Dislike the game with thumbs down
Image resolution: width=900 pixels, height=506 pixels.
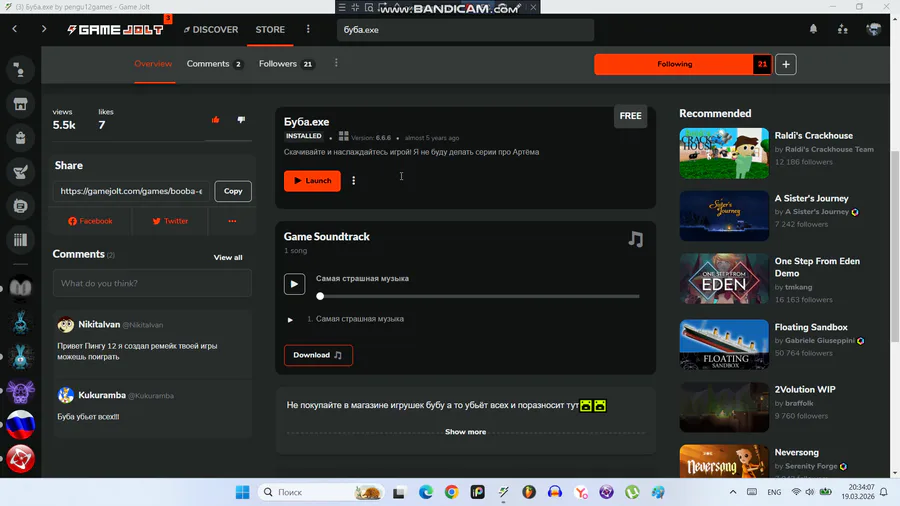point(241,119)
